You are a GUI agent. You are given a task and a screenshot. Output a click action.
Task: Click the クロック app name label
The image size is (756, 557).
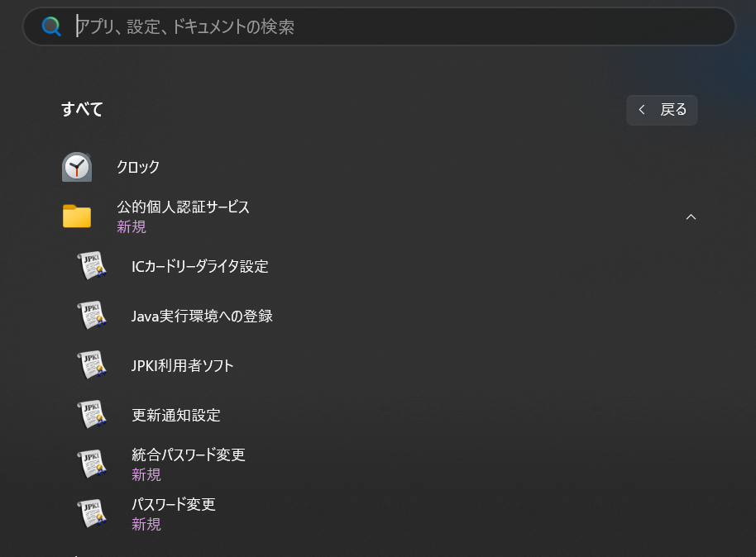click(138, 167)
